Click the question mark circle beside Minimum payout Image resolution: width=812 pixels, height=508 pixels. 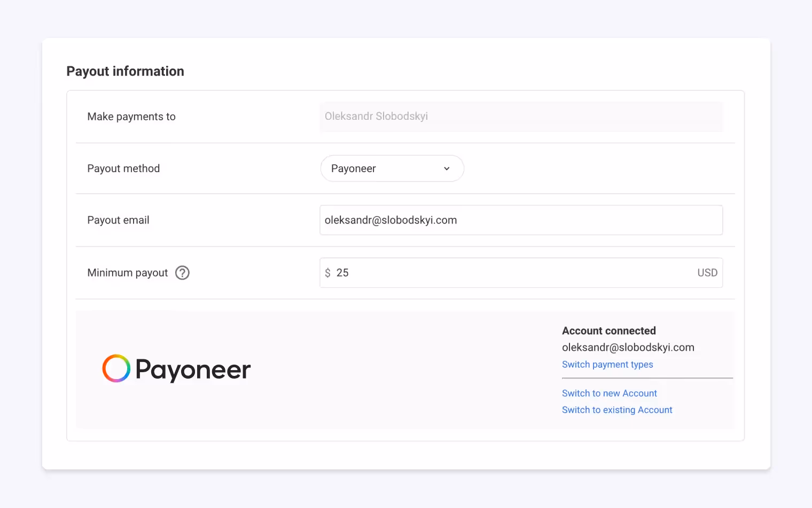coord(182,273)
